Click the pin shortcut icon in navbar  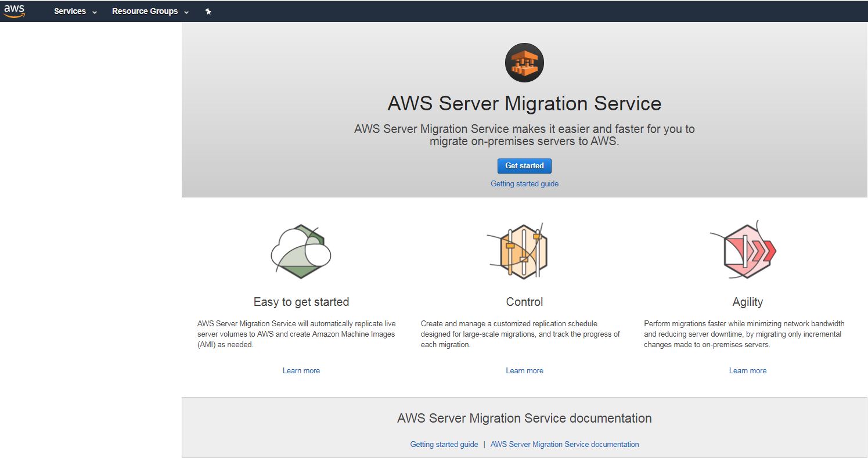pyautogui.click(x=208, y=12)
